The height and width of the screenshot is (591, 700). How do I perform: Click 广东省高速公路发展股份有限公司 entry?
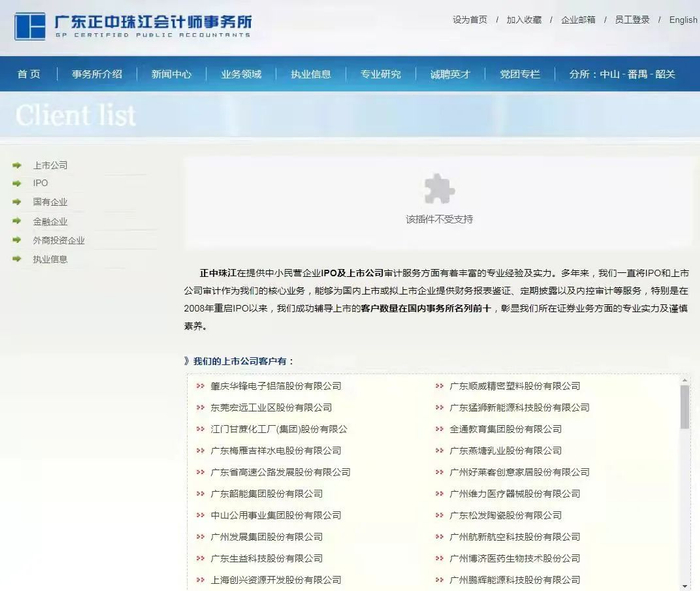(x=280, y=472)
